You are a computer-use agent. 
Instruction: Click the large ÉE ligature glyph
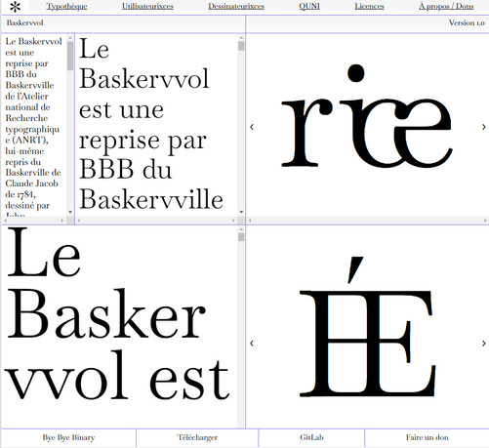367,327
